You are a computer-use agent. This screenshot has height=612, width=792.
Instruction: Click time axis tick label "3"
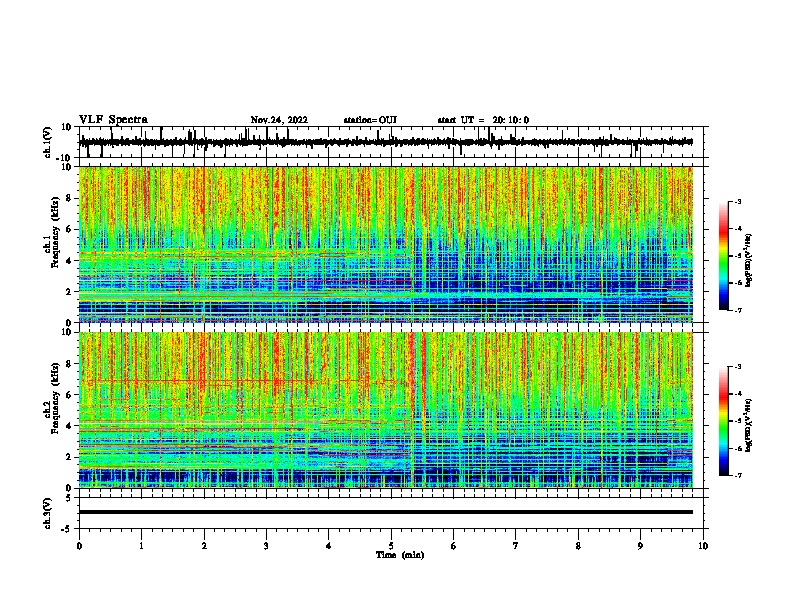(x=266, y=546)
